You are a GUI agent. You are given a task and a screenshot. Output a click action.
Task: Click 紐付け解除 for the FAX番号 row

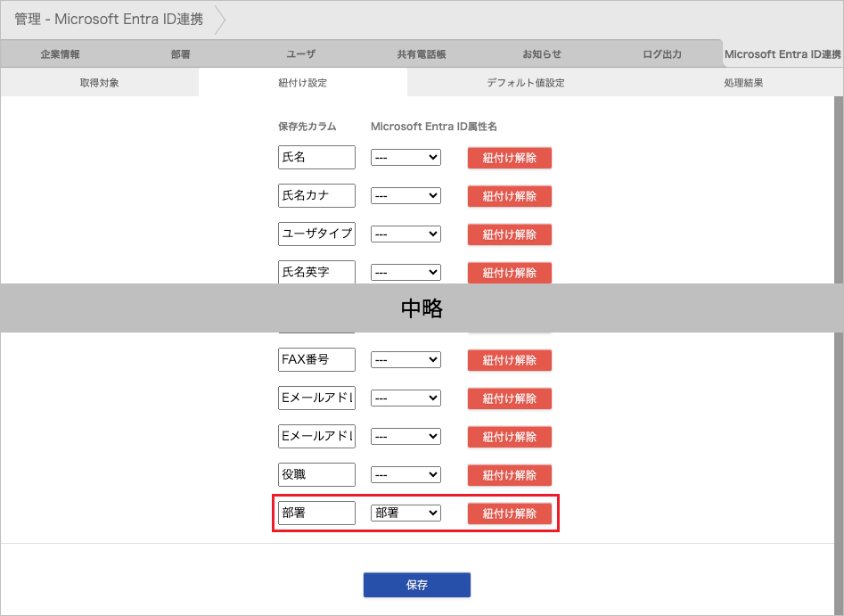pos(509,360)
